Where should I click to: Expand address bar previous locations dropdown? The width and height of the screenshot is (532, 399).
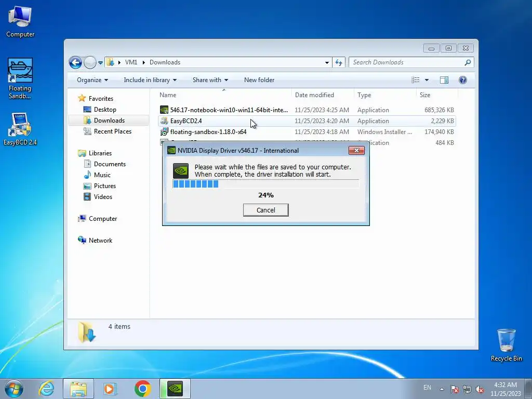[327, 62]
